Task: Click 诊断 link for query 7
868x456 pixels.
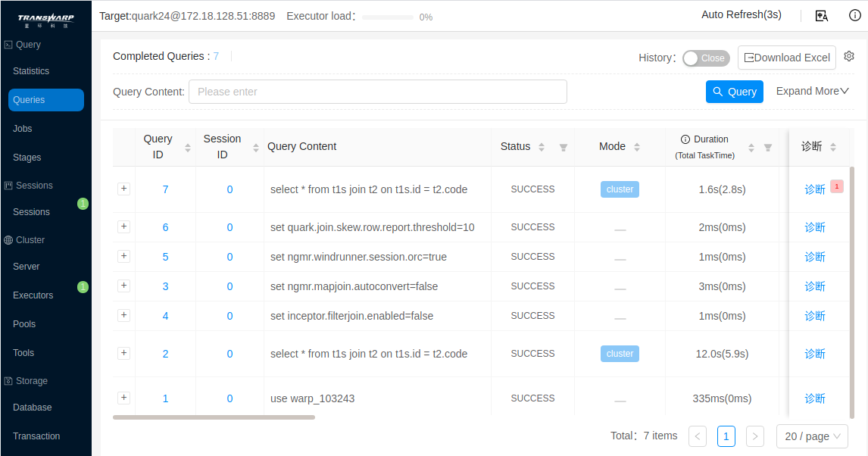Action: click(815, 189)
